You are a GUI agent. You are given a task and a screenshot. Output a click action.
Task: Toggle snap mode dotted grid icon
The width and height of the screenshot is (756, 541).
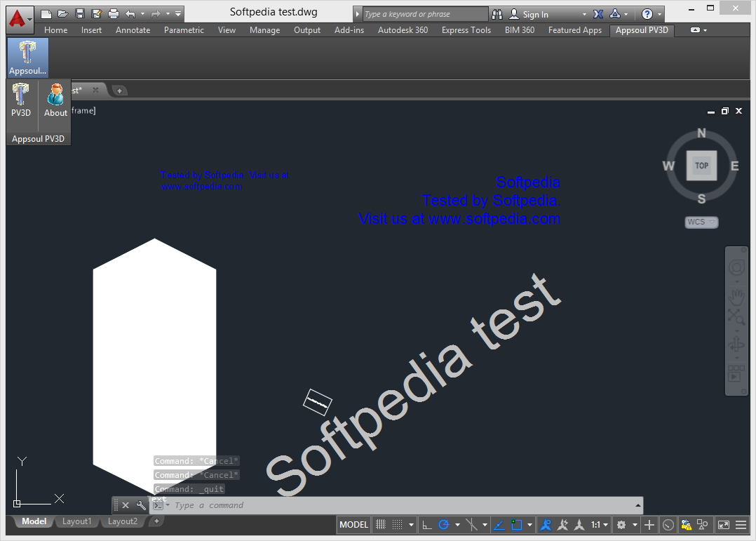pyautogui.click(x=397, y=525)
